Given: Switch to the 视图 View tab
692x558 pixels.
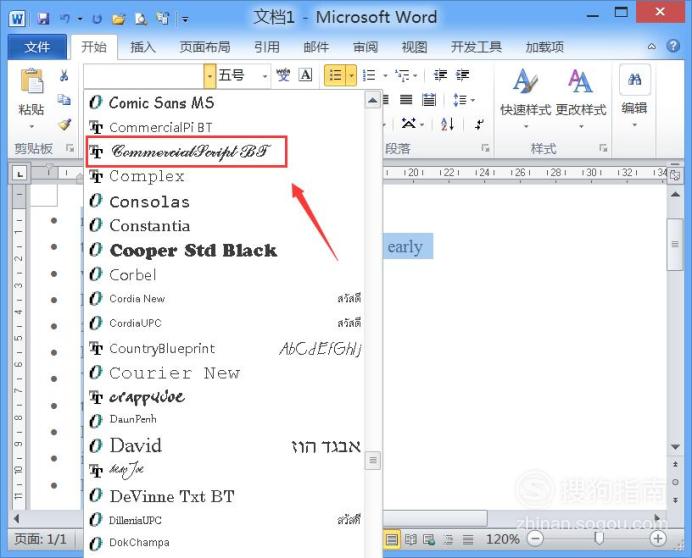Looking at the screenshot, I should pyautogui.click(x=414, y=47).
